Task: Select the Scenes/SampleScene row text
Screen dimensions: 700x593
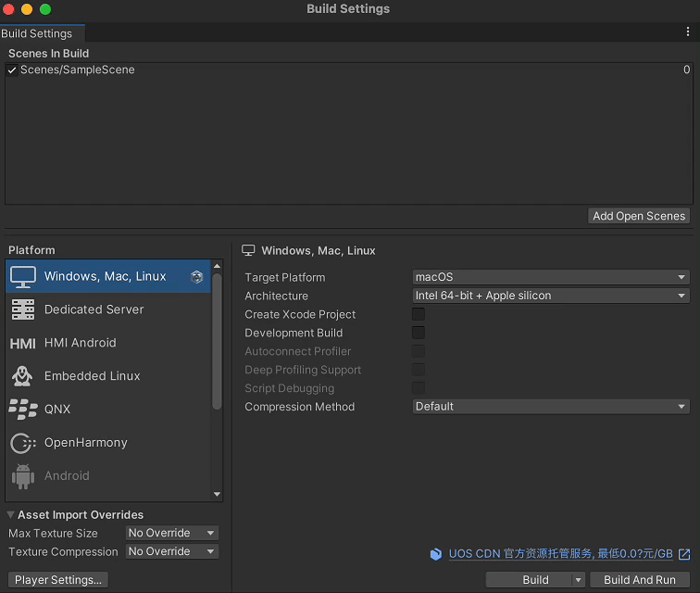Action: pos(77,69)
